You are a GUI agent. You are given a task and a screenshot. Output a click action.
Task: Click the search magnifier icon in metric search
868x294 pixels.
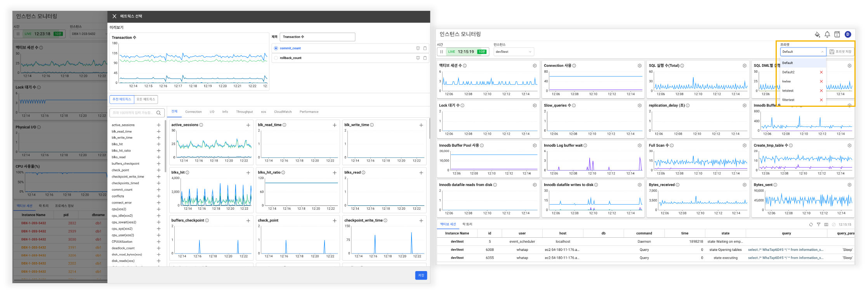coord(159,113)
